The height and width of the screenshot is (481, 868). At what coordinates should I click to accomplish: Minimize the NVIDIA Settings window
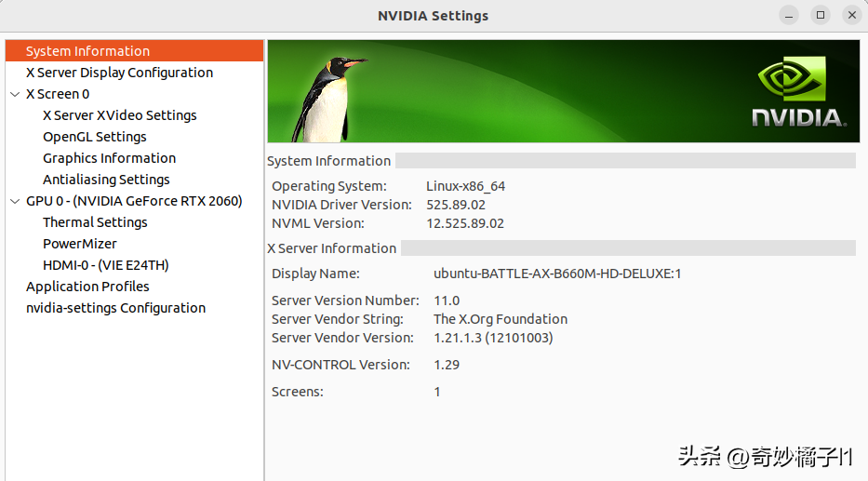[789, 16]
